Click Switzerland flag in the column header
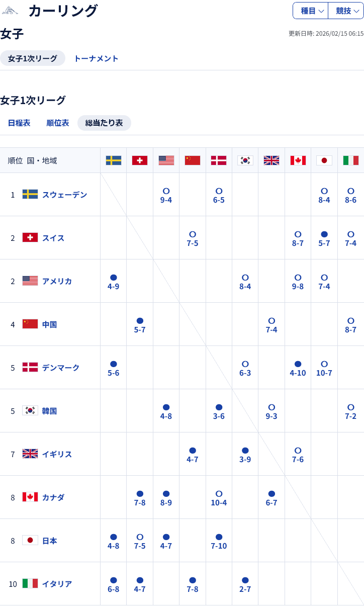The height and width of the screenshot is (611, 364). point(140,160)
